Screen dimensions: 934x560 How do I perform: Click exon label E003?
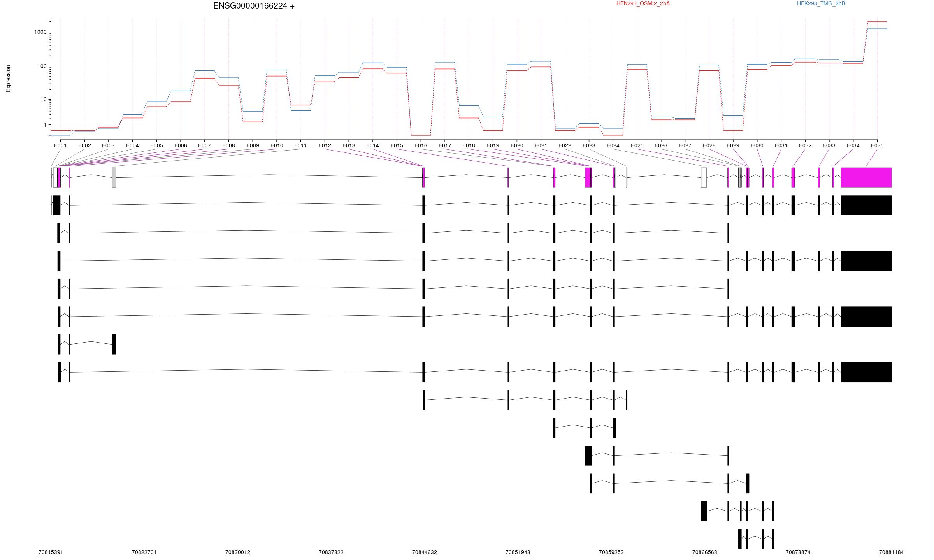click(x=108, y=145)
